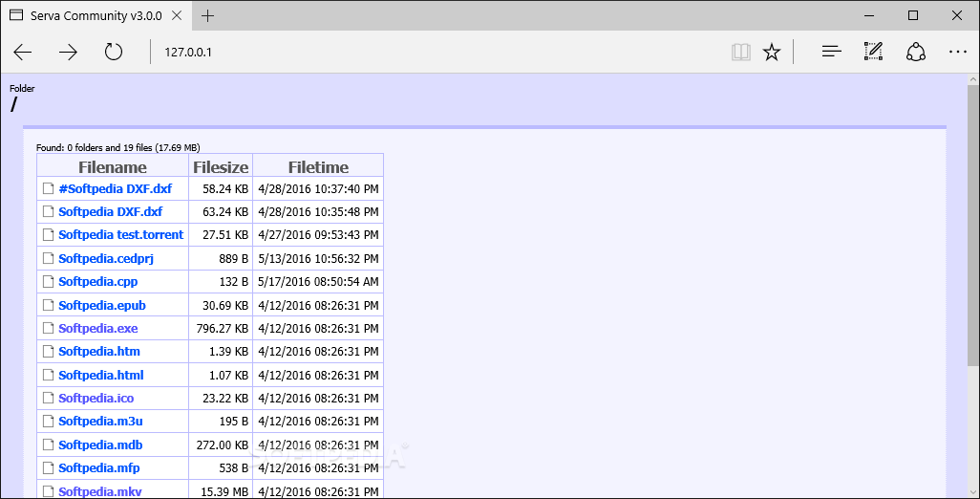Open the Share icon in toolbar
The width and height of the screenshot is (980, 499).
coord(916,52)
